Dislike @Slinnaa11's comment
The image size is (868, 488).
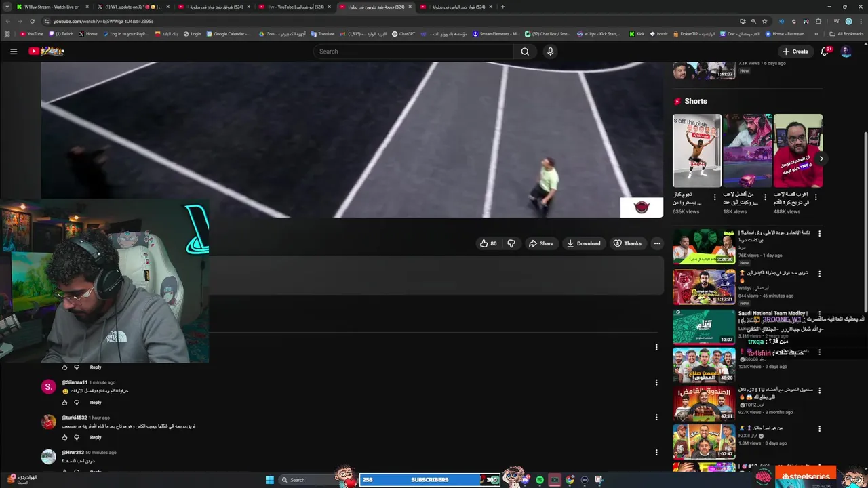pos(77,403)
